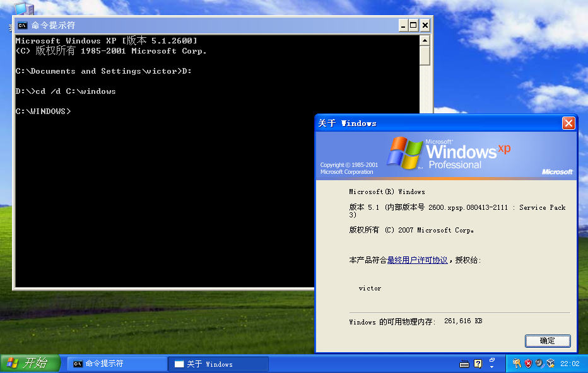Minimize the 命令提示符 window
Viewport: 588px width, 373px height.
pyautogui.click(x=403, y=25)
